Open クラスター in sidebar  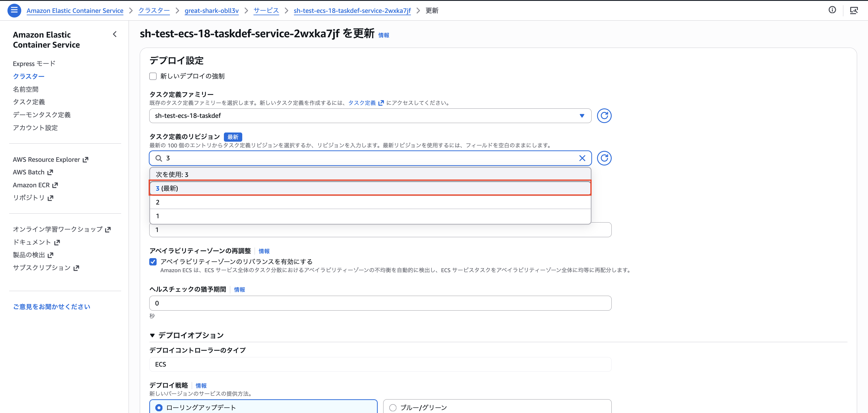pos(29,76)
